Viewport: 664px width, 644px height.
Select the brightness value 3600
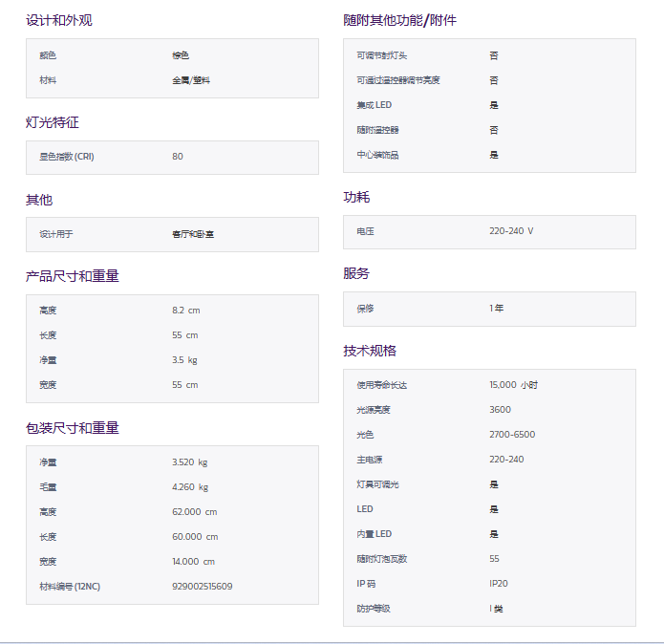coord(500,410)
